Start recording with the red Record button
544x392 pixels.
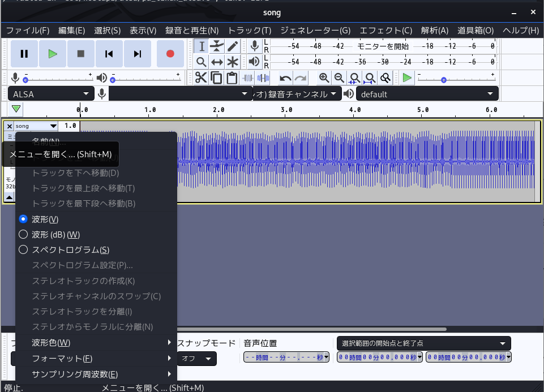point(170,54)
